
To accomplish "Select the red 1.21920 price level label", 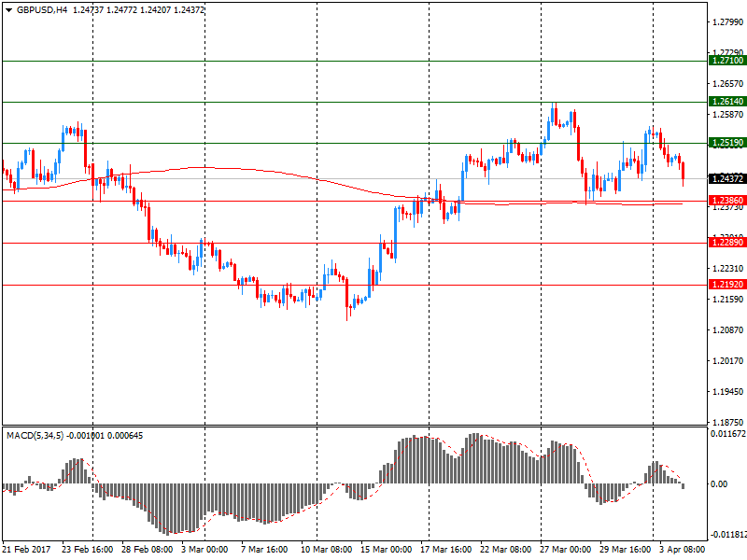I will click(726, 285).
